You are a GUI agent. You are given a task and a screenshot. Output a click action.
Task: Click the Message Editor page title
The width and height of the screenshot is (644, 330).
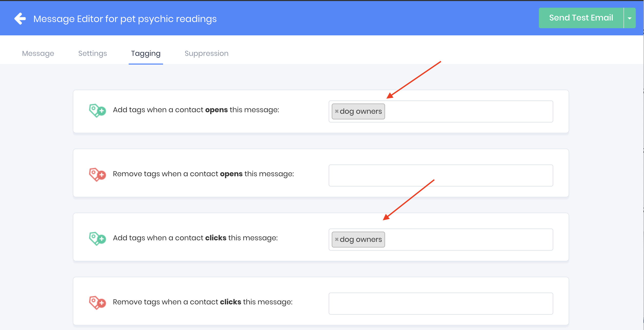tap(125, 19)
